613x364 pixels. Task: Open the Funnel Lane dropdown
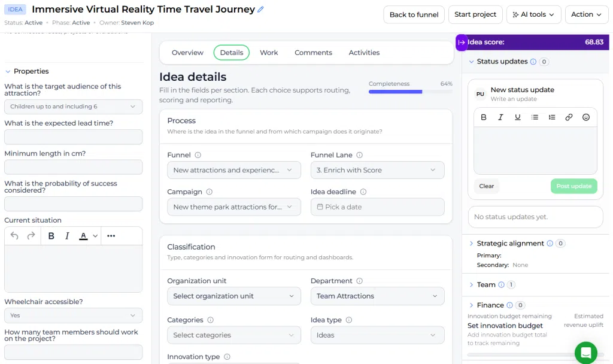coord(377,170)
